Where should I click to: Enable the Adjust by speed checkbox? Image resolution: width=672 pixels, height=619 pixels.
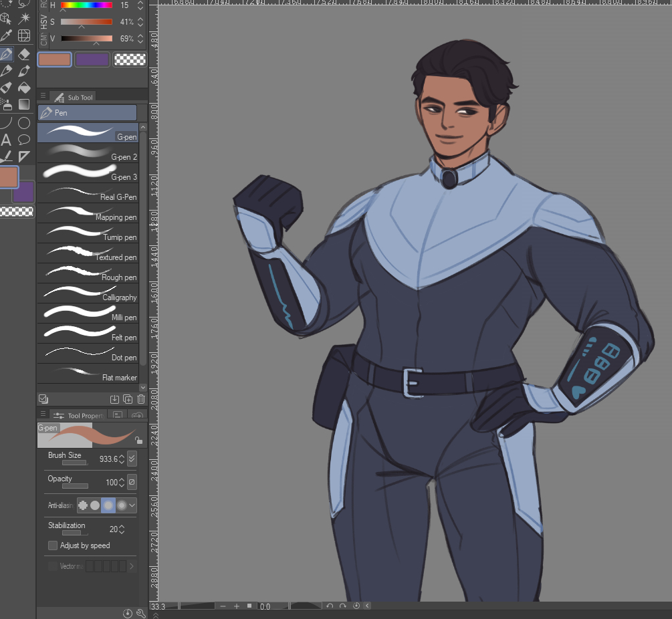53,545
